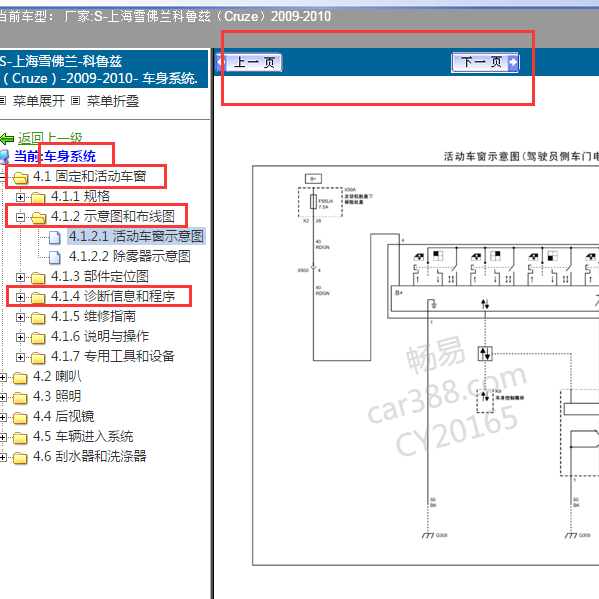Select the 4.1.2 示意图和布线图 folder label

tap(113, 216)
